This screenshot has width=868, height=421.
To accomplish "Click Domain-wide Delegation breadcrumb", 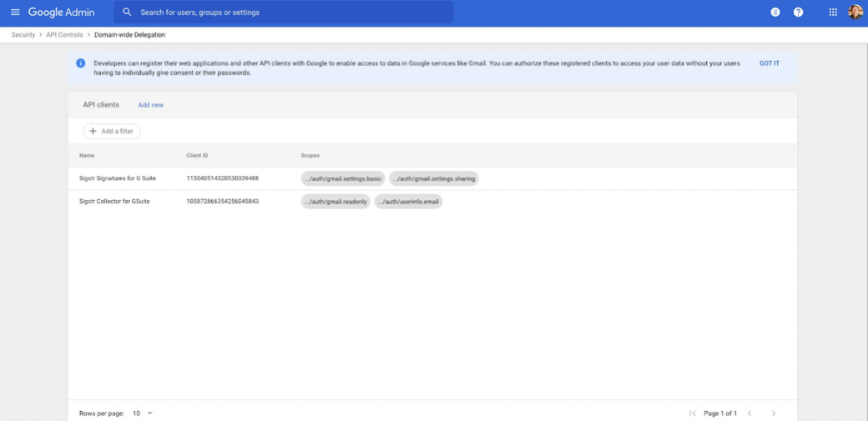I will 129,35.
